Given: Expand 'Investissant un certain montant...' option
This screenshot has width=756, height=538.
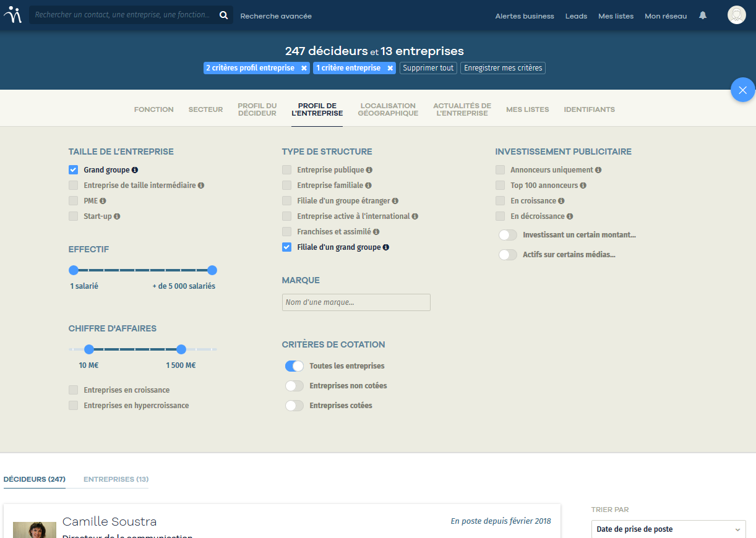Looking at the screenshot, I should pyautogui.click(x=508, y=235).
